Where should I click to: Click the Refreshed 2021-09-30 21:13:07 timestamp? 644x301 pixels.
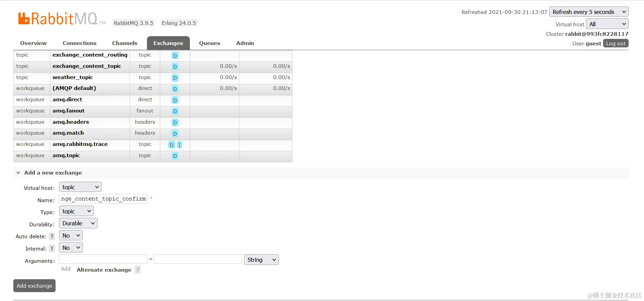[x=504, y=12]
